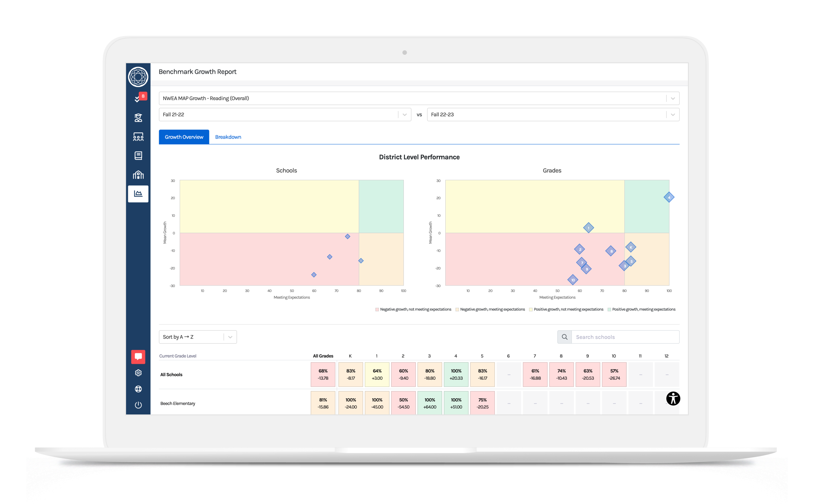
Task: Click Beech Elementary grade K cell -24.00
Action: (x=350, y=403)
